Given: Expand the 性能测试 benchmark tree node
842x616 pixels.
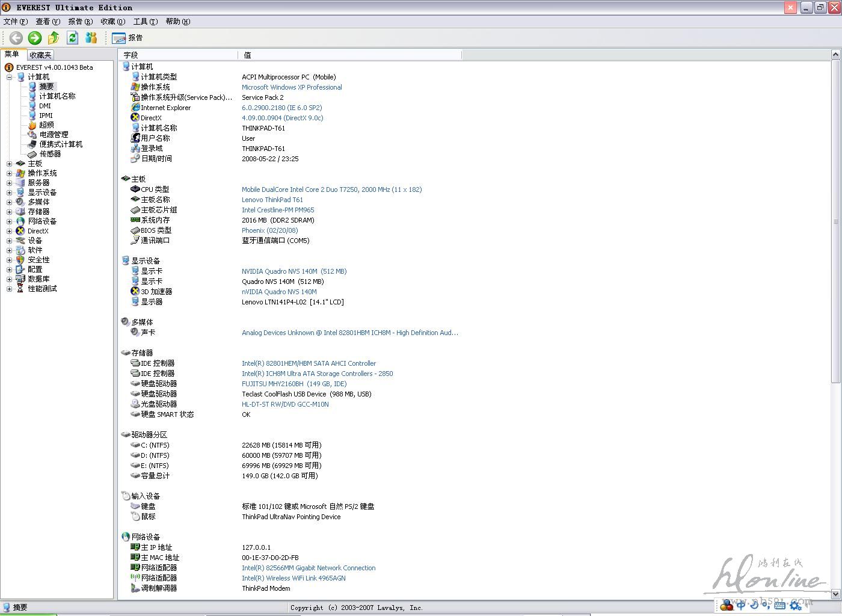Looking at the screenshot, I should (9, 289).
